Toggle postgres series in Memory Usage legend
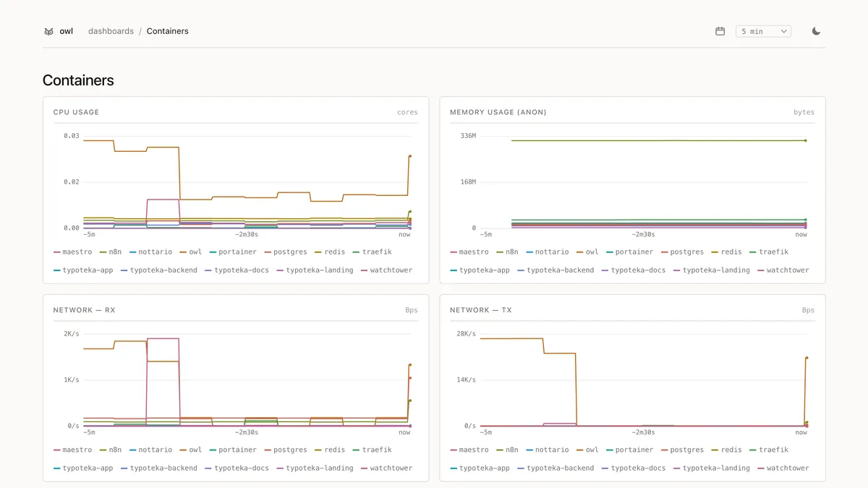This screenshot has height=488, width=868. point(682,252)
